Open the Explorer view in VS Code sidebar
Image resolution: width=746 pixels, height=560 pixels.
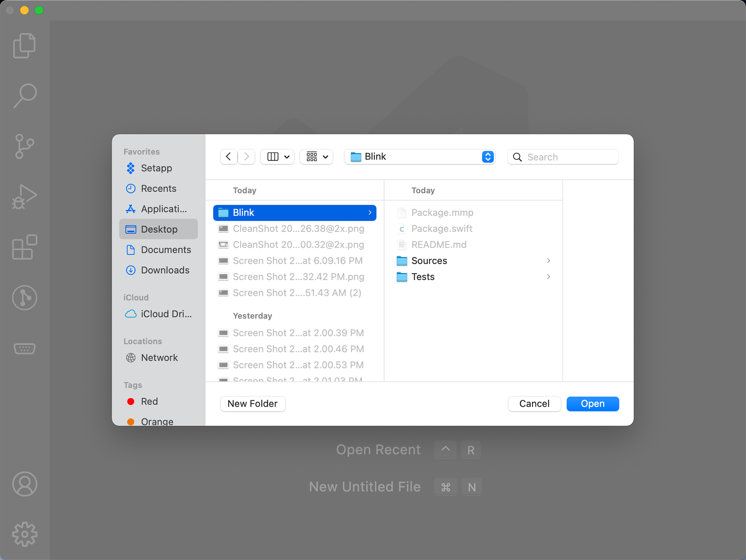(24, 45)
